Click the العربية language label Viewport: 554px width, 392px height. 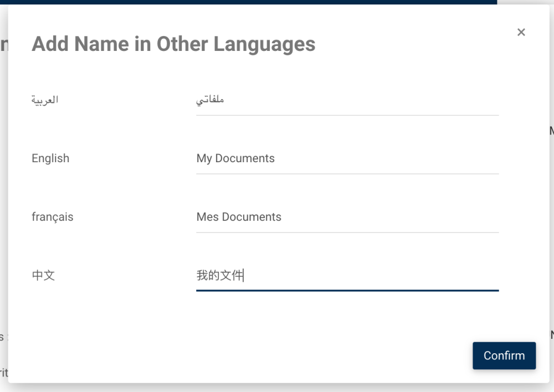45,100
